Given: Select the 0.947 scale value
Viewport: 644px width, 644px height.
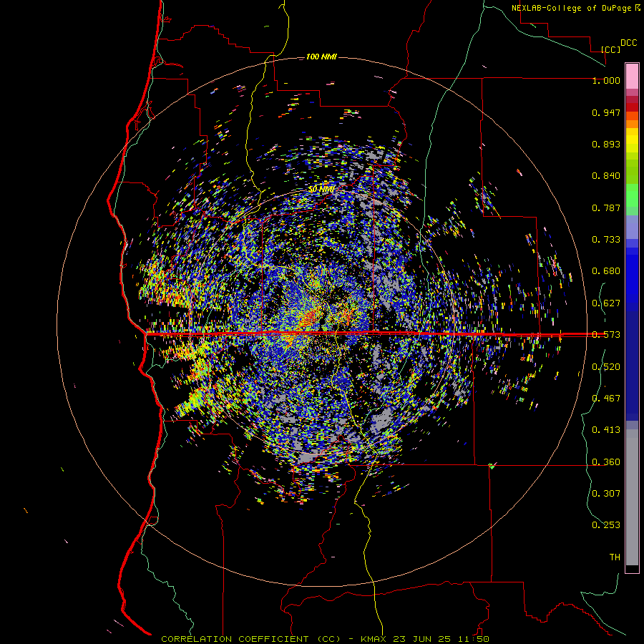Looking at the screenshot, I should (x=606, y=112).
